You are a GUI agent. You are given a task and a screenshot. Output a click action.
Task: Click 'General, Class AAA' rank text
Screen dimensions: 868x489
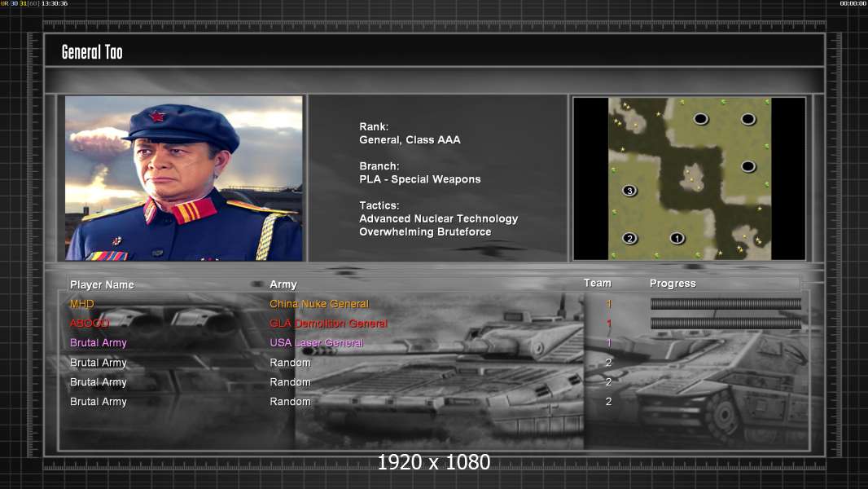(410, 140)
